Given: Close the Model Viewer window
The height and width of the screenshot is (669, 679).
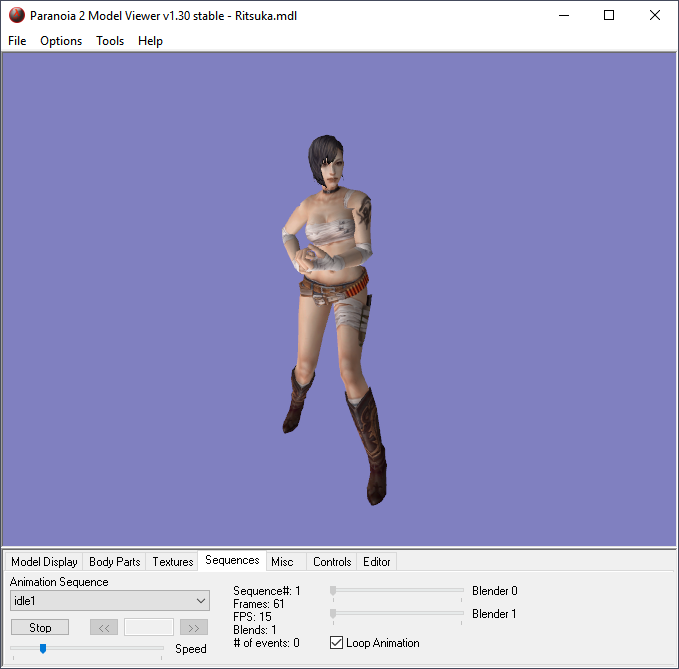Looking at the screenshot, I should pyautogui.click(x=655, y=16).
